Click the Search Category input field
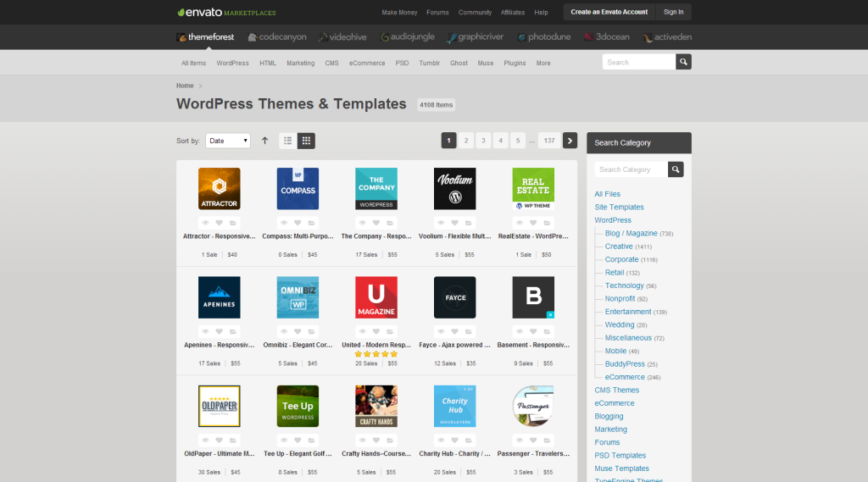This screenshot has width=868, height=482. click(x=631, y=169)
